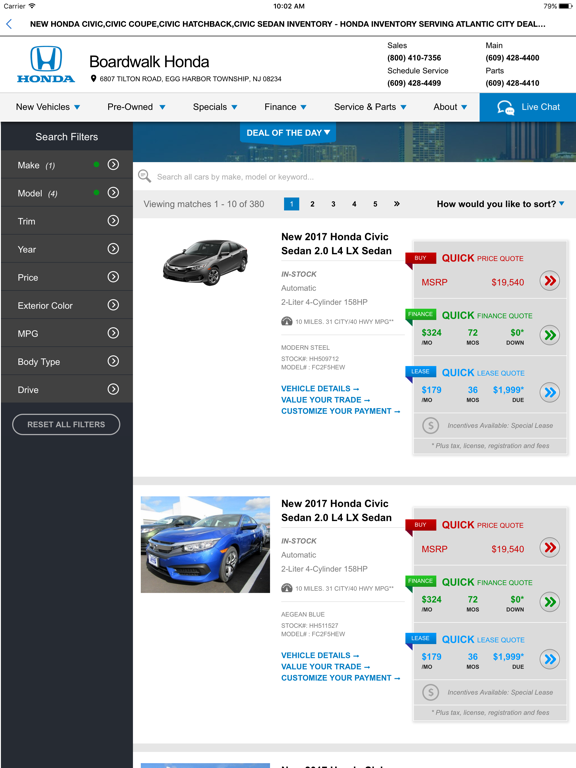576x768 pixels.
Task: Open the gray Civic sedan photo
Action: 205,262
